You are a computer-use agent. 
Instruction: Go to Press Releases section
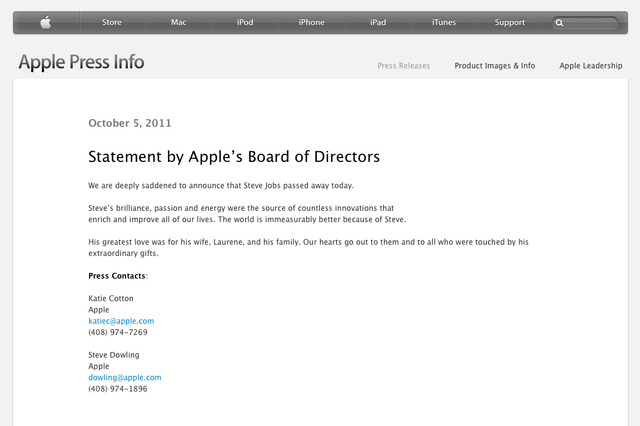point(404,66)
